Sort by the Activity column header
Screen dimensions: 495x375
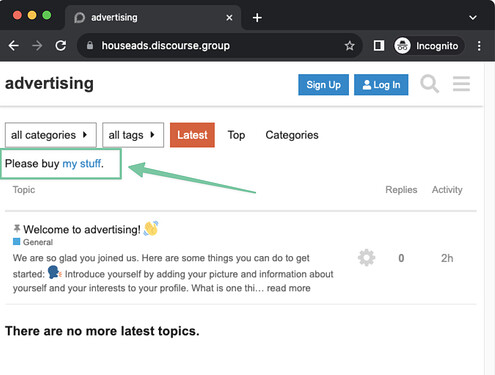pyautogui.click(x=447, y=190)
